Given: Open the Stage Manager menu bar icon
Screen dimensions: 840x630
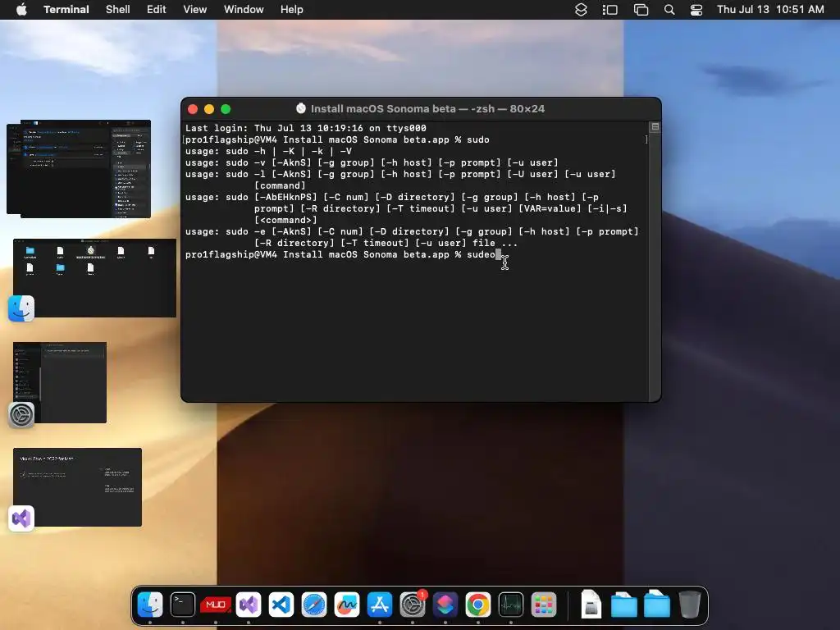Looking at the screenshot, I should point(610,10).
